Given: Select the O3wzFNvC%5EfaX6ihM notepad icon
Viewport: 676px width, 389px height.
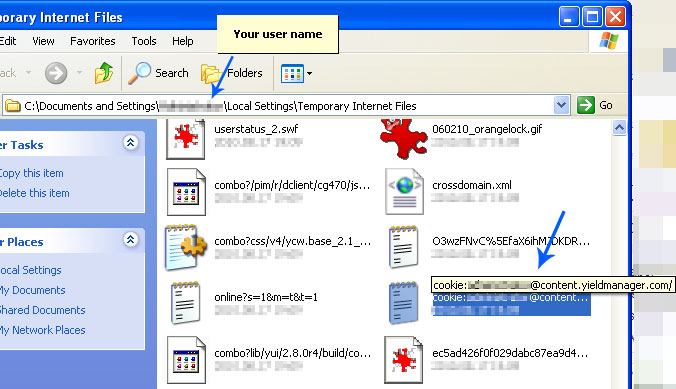Looking at the screenshot, I should coord(404,247).
